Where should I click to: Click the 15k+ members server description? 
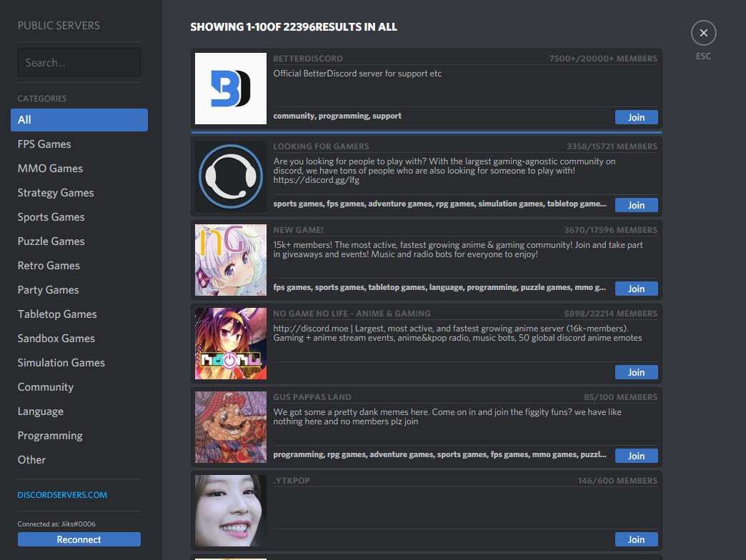click(x=458, y=249)
